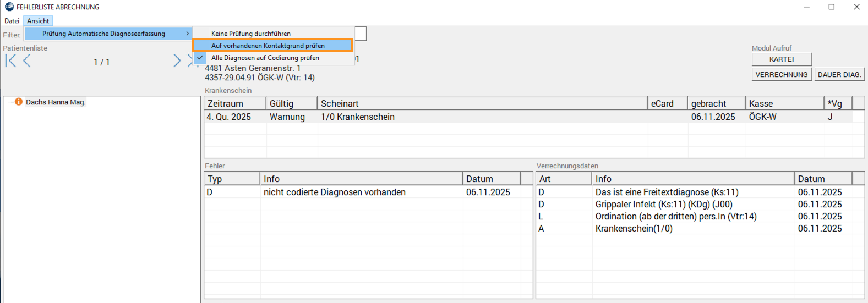This screenshot has height=303, width=868.
Task: Open the Datei menu
Action: click(12, 21)
